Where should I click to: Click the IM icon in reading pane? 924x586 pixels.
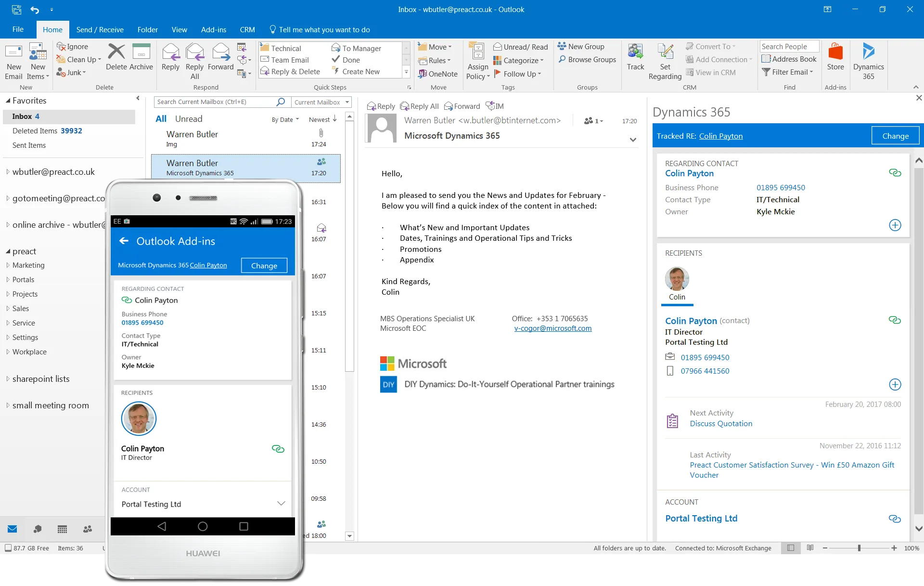(495, 106)
